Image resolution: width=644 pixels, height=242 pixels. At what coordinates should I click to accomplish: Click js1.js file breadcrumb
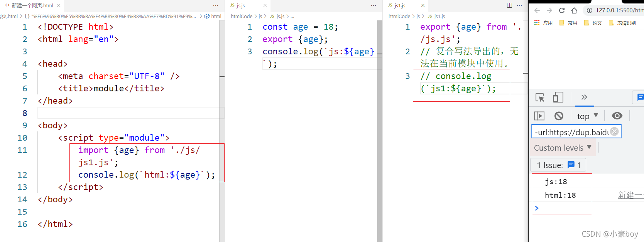(x=436, y=16)
